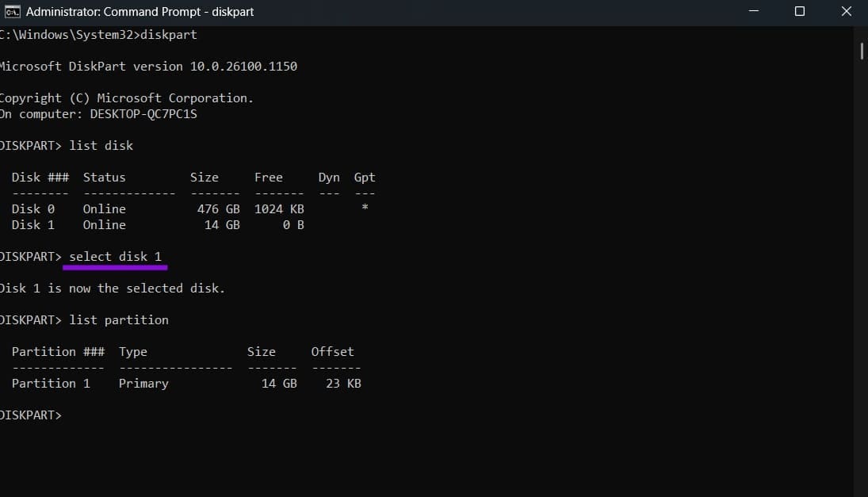This screenshot has height=497, width=868.
Task: Click the 'Dyn' column header
Action: pos(329,177)
